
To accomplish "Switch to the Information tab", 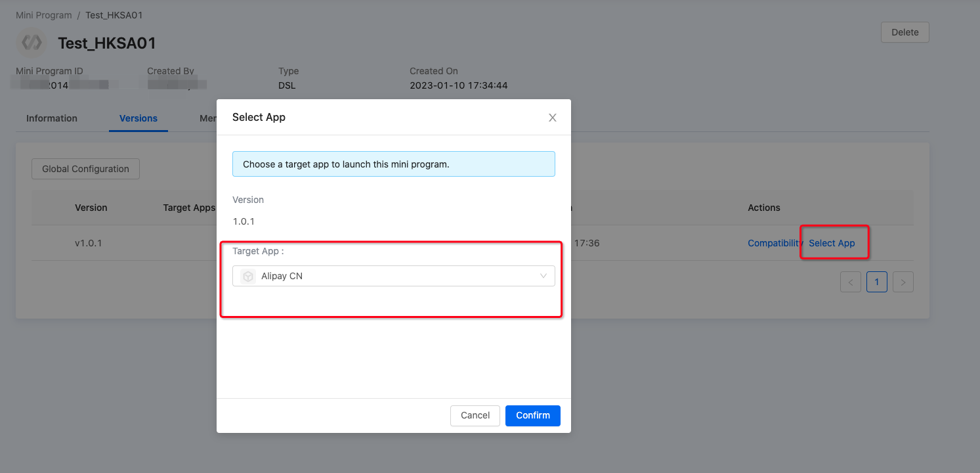I will (52, 118).
